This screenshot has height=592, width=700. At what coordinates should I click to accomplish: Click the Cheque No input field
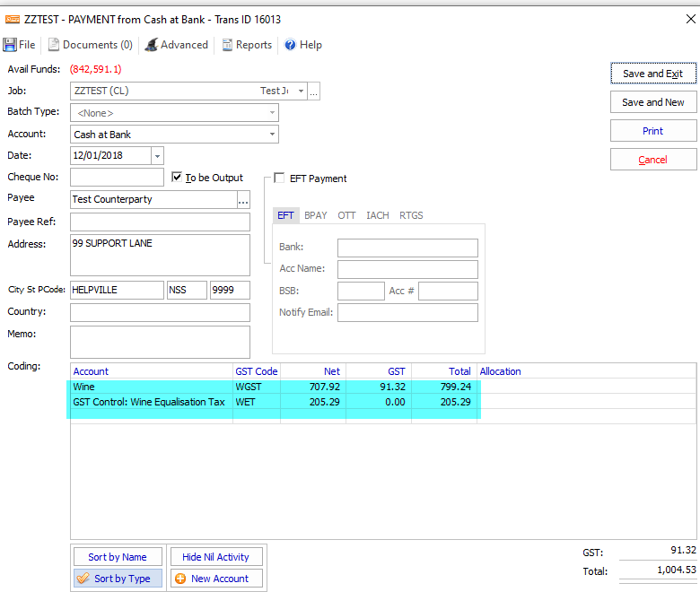click(x=117, y=178)
